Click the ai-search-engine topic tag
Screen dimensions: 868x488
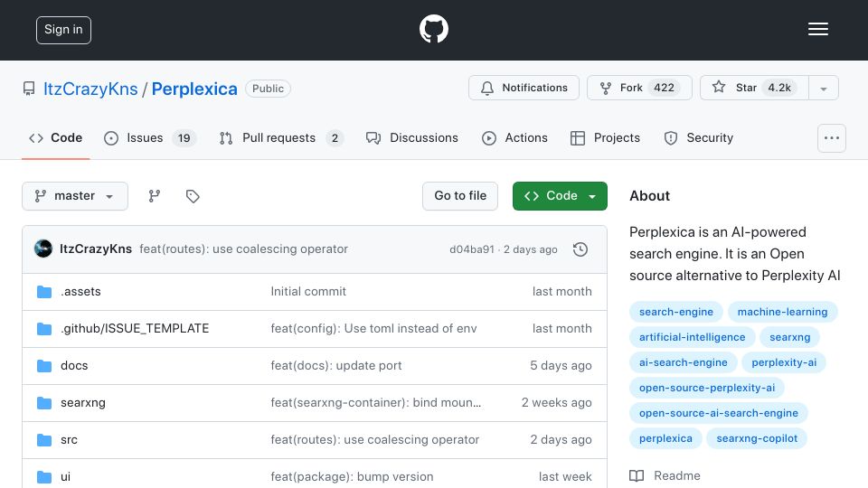(x=684, y=363)
